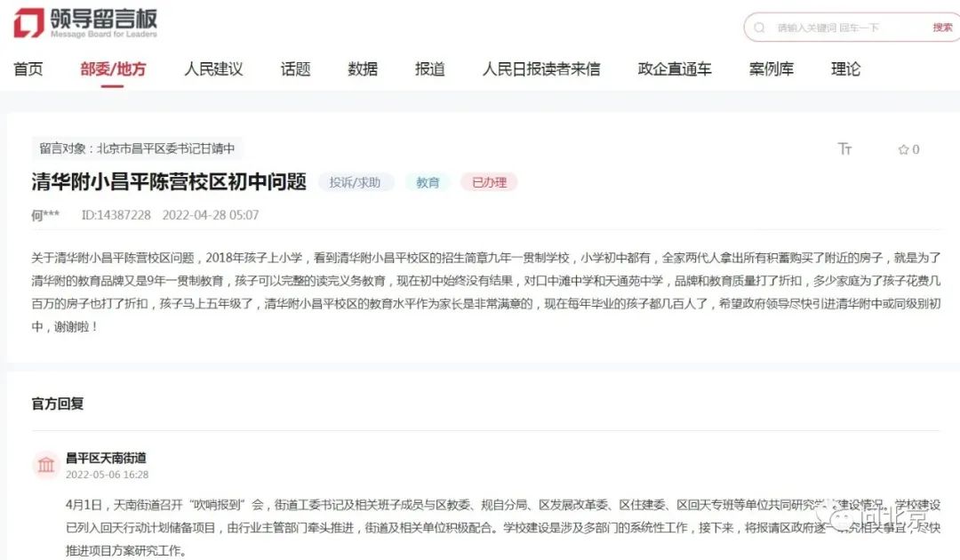Image resolution: width=960 pixels, height=560 pixels.
Task: Click the 昌平区天南街道 government avatar icon
Action: 46,465
